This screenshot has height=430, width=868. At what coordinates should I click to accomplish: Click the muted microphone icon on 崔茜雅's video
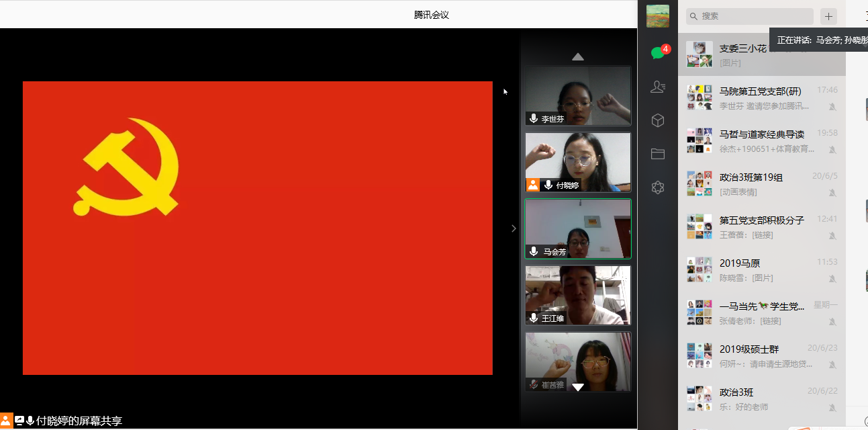pos(534,384)
